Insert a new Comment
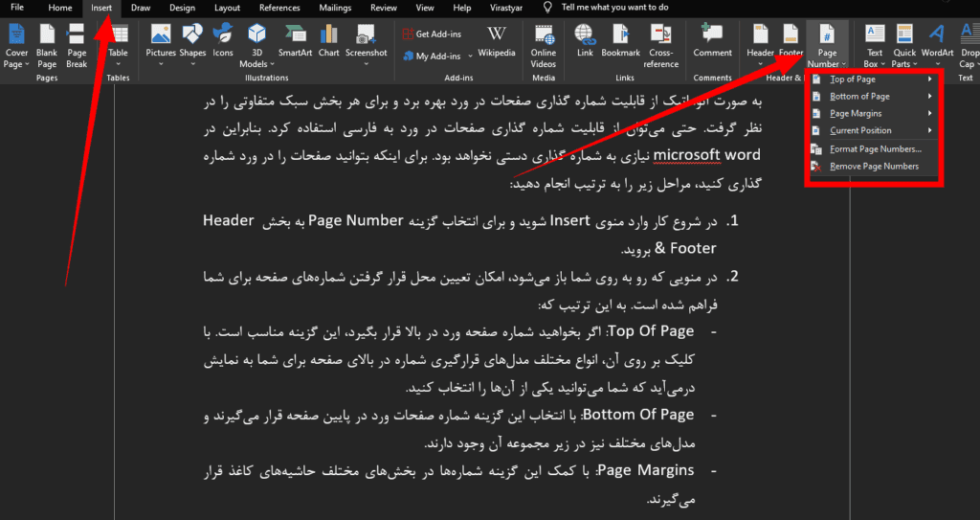 click(x=712, y=43)
